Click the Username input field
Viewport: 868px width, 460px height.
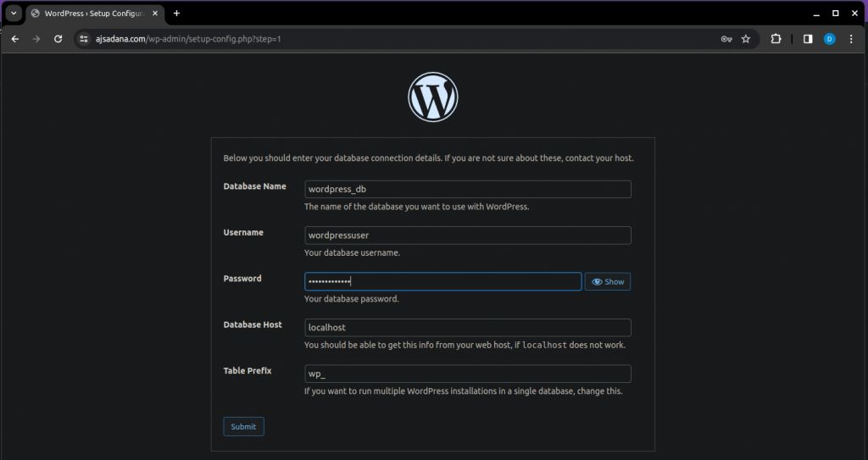468,236
